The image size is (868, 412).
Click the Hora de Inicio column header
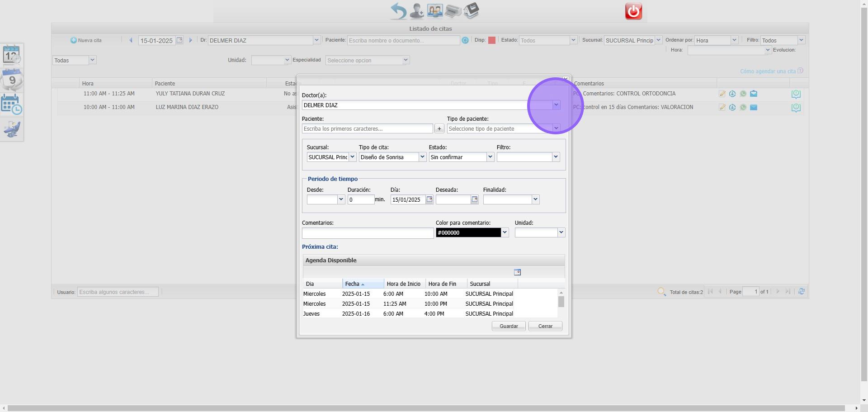pyautogui.click(x=403, y=284)
